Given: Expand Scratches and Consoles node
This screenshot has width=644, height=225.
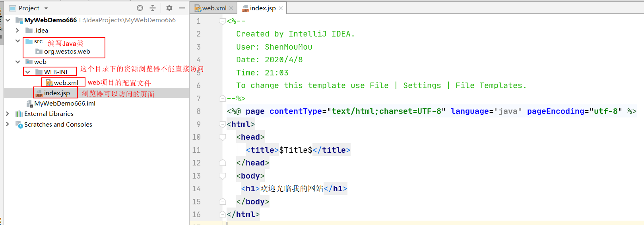Looking at the screenshot, I should (x=7, y=124).
